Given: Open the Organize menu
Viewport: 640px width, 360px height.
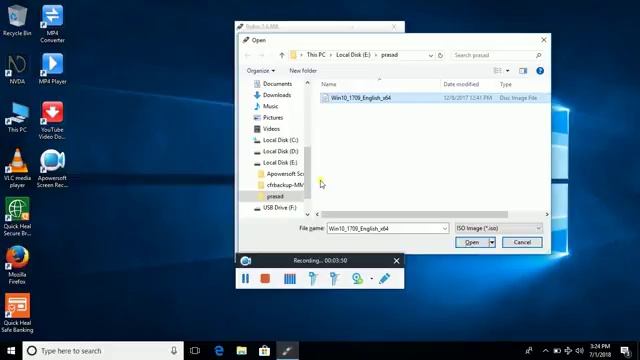Looking at the screenshot, I should pos(260,71).
